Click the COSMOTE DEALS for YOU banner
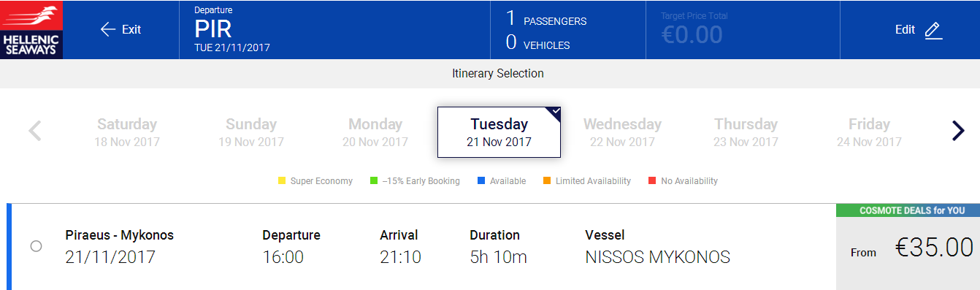980x290 pixels. (908, 210)
